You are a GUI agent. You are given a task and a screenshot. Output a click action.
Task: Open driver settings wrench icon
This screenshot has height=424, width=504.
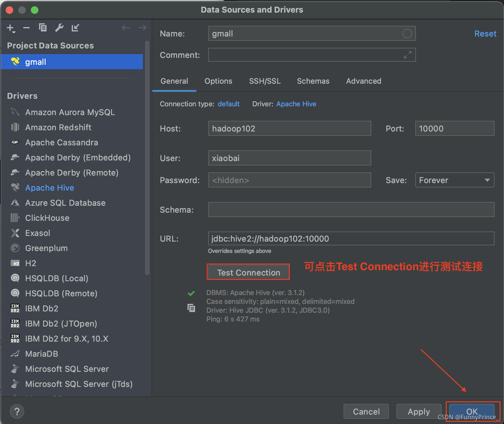click(59, 28)
